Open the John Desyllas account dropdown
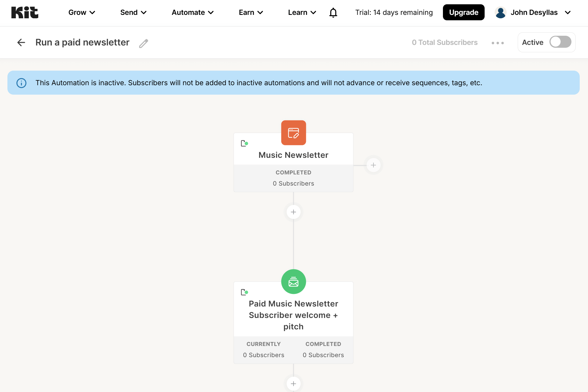 pos(535,12)
